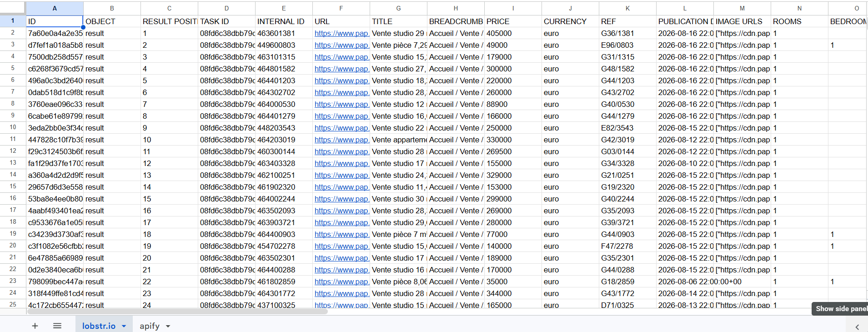Click REF cell G36/1381

627,33
